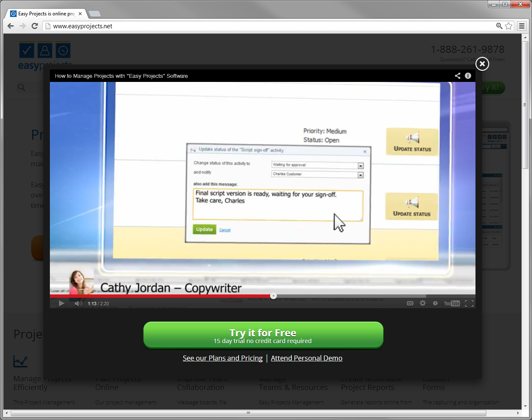
Task: Click the 1-888-261-9878 phone number
Action: [x=468, y=49]
